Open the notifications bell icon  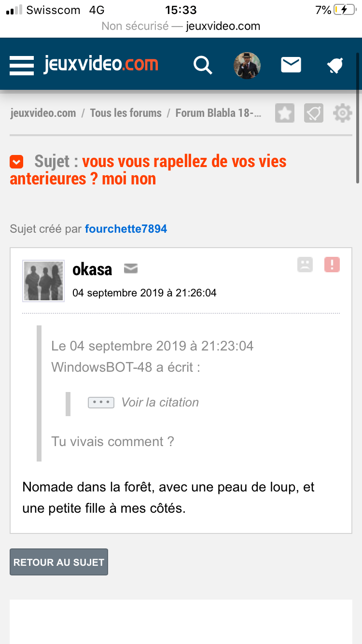(x=335, y=65)
